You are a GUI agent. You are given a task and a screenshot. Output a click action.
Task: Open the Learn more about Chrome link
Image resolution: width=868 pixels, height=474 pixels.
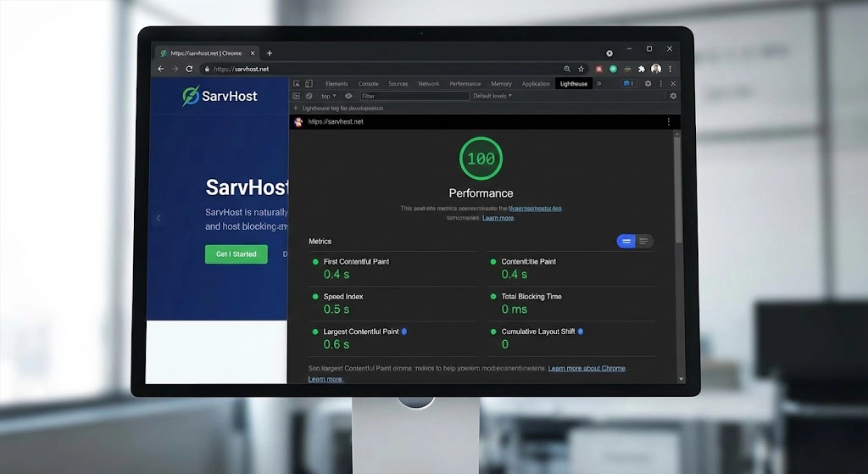tap(587, 368)
